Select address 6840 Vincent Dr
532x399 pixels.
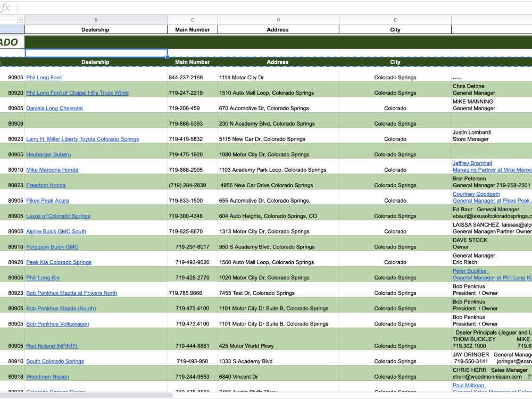point(238,377)
